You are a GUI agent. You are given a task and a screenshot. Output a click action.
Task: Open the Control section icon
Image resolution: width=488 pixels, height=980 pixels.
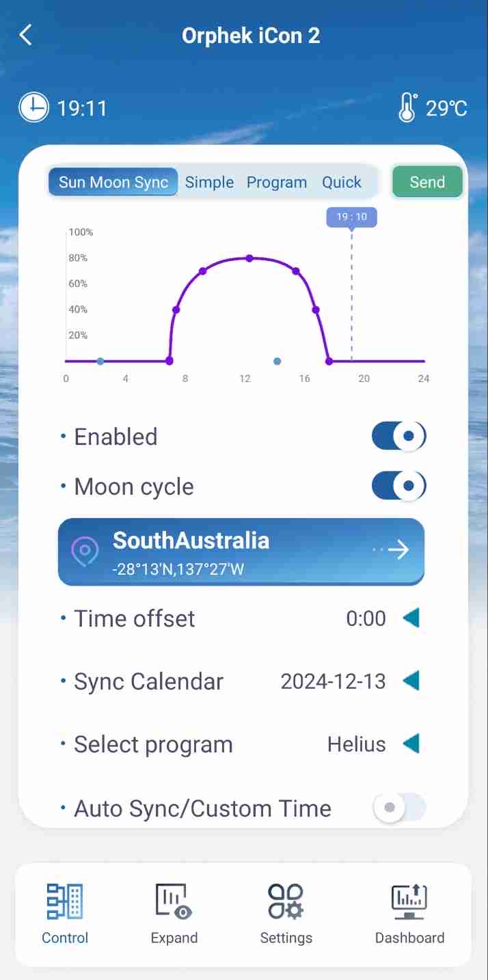pyautogui.click(x=65, y=901)
